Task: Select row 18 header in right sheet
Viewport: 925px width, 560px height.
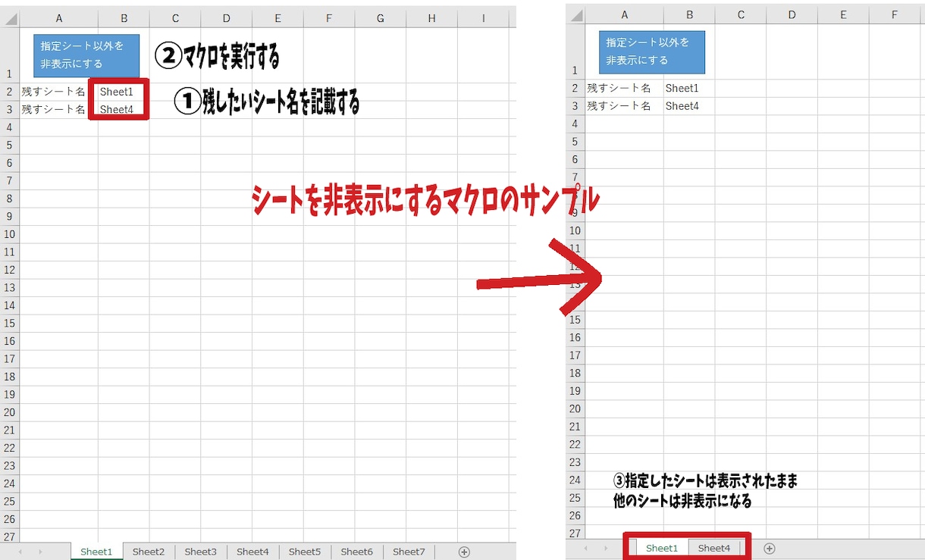Action: [575, 373]
